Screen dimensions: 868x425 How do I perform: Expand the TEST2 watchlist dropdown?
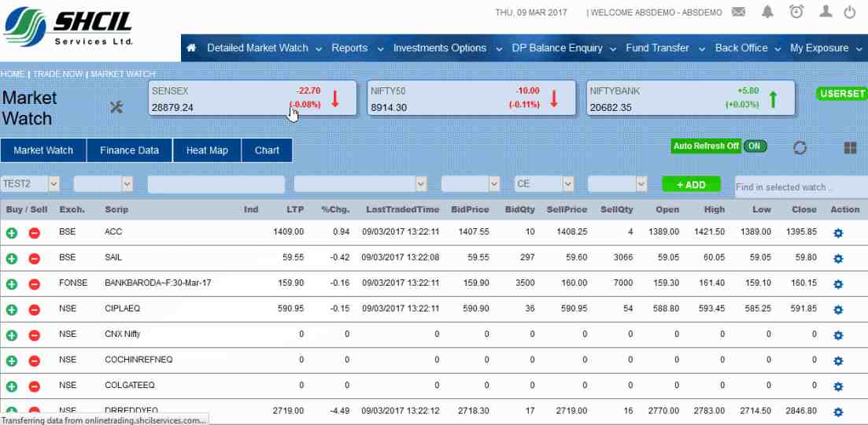coord(54,183)
